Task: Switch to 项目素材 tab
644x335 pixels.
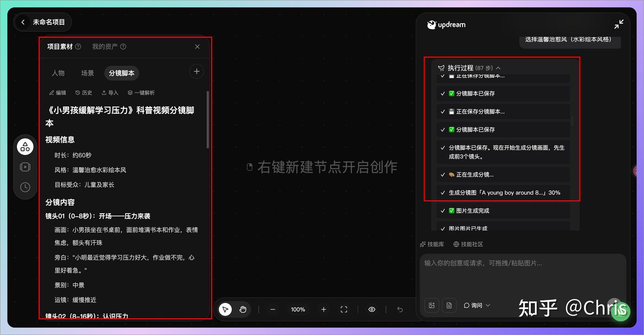Action: point(60,47)
